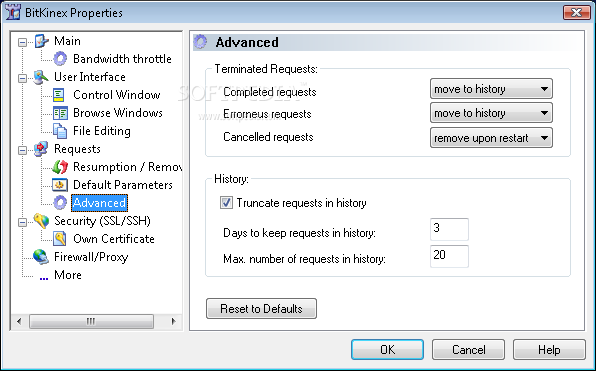
Task: Select Resumption / Removal in the tree
Action: tap(127, 167)
